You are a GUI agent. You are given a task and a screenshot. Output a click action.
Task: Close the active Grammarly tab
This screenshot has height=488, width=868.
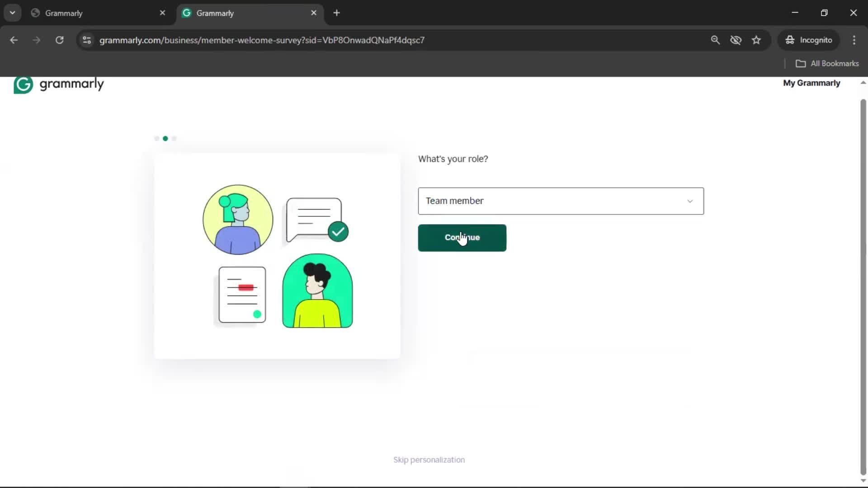pos(314,13)
